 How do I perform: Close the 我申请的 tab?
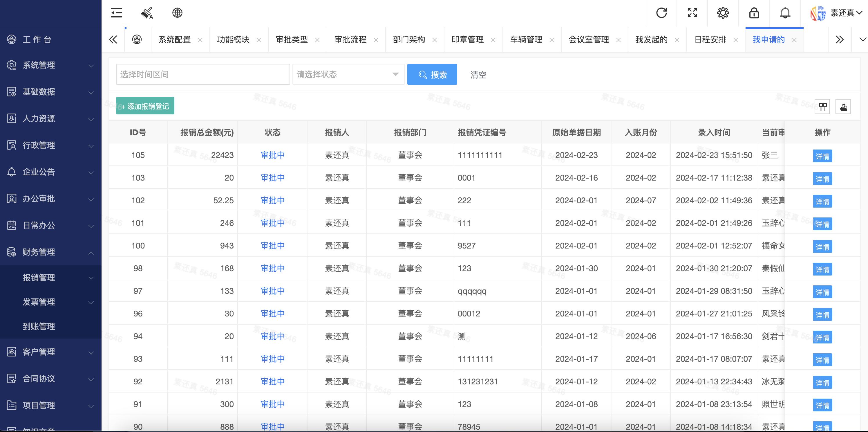pos(794,40)
